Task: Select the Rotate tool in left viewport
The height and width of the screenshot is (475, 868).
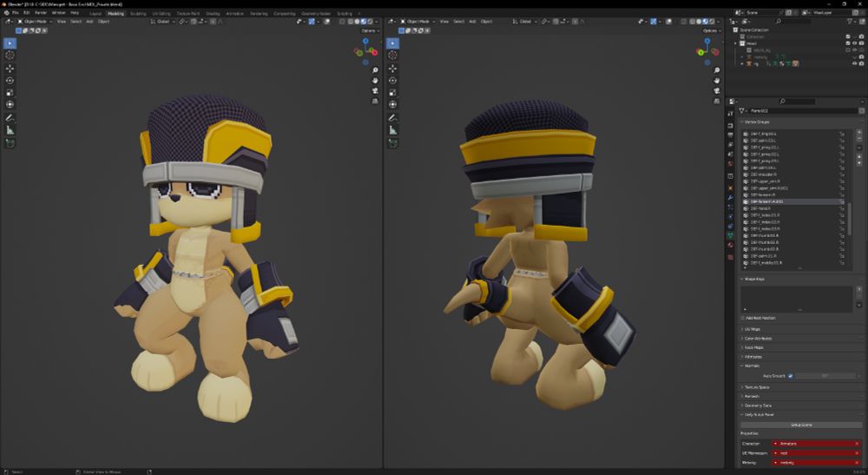Action: tap(10, 80)
